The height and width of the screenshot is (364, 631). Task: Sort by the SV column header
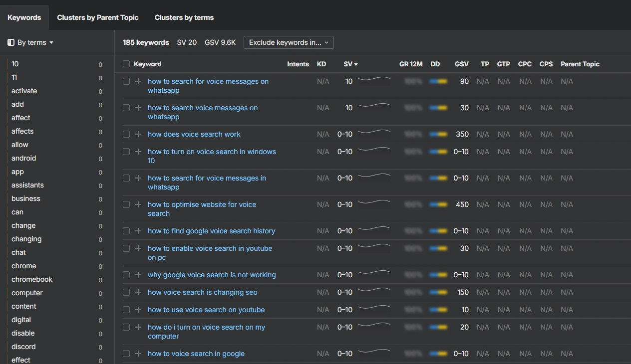click(350, 64)
